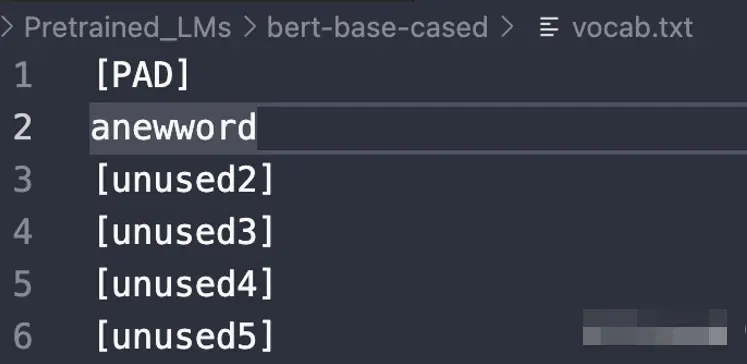The height and width of the screenshot is (364, 747).
Task: Click the vocab.txt file icon in breadcrumb
Action: (549, 27)
